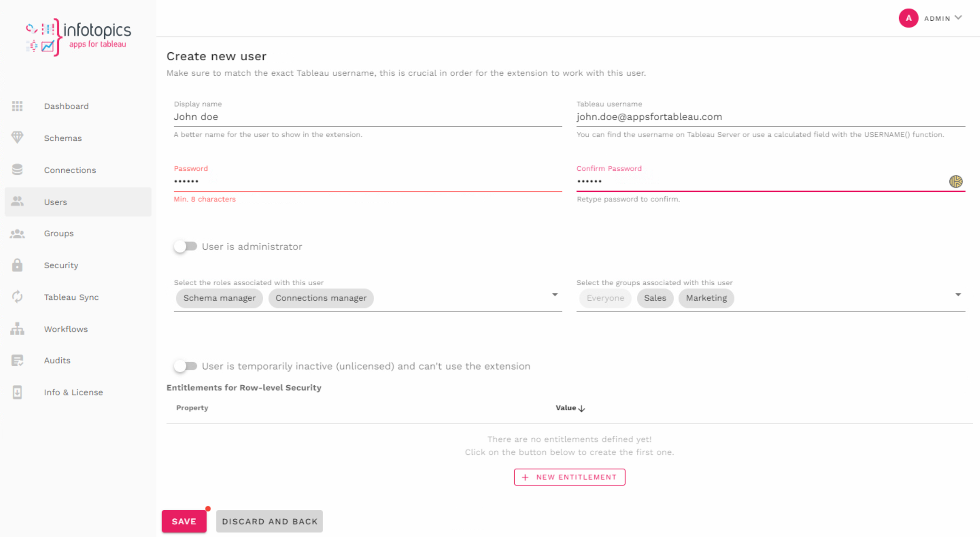
Task: Click into the Display name field
Action: (x=367, y=117)
